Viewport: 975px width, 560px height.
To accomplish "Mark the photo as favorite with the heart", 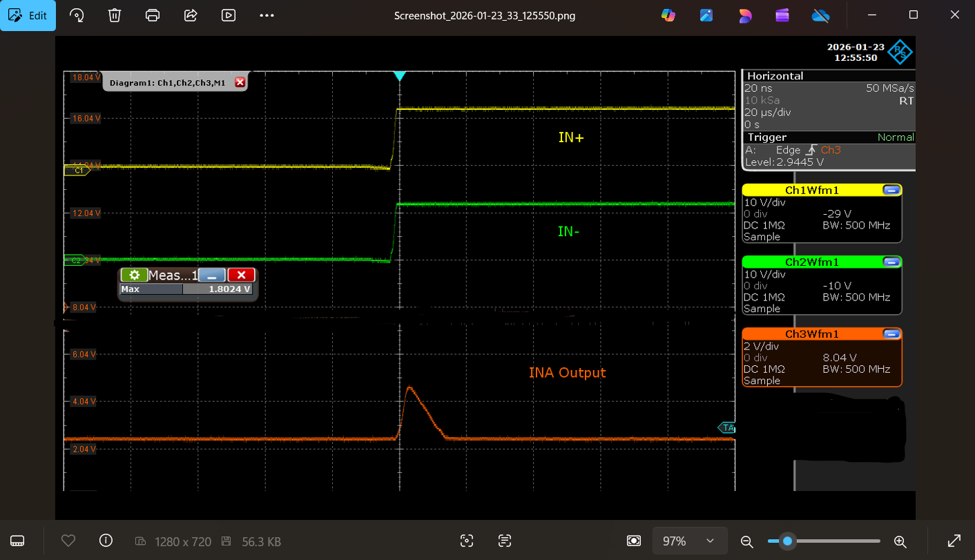I will pos(68,541).
